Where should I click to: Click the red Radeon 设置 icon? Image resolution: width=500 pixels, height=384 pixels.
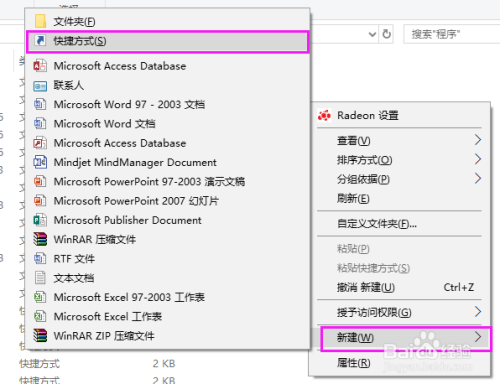pos(324,115)
